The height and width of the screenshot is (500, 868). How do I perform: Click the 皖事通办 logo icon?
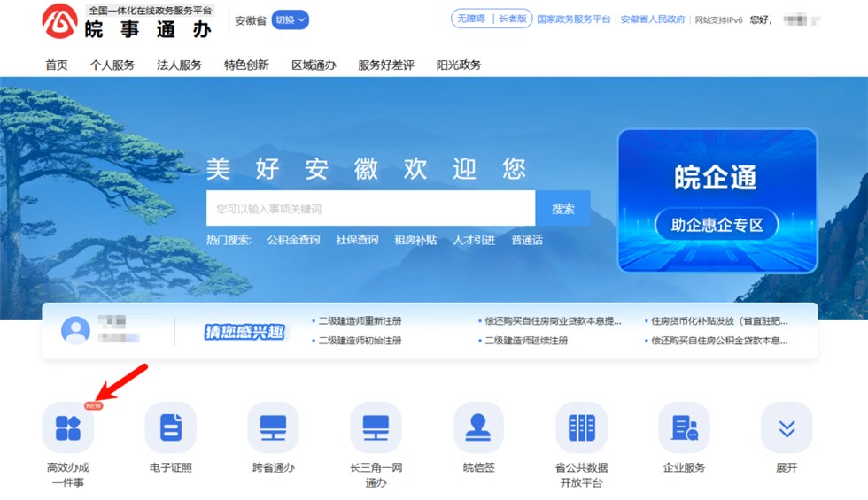tap(59, 21)
